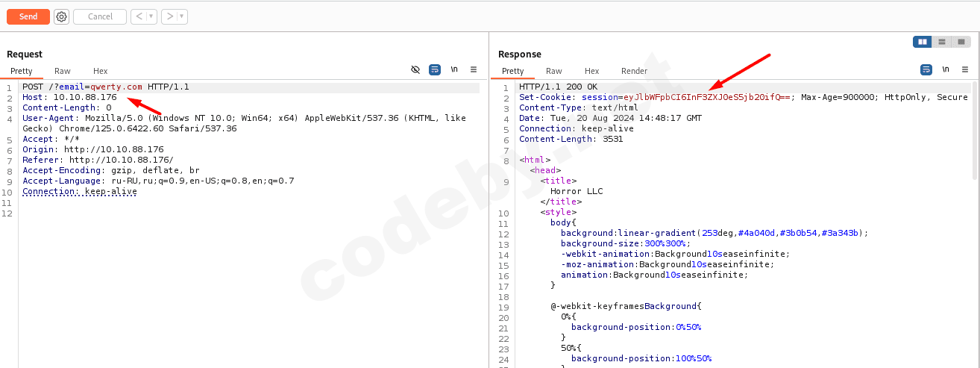This screenshot has height=368, width=980.
Task: Switch Request view to Hex tab
Action: 101,71
